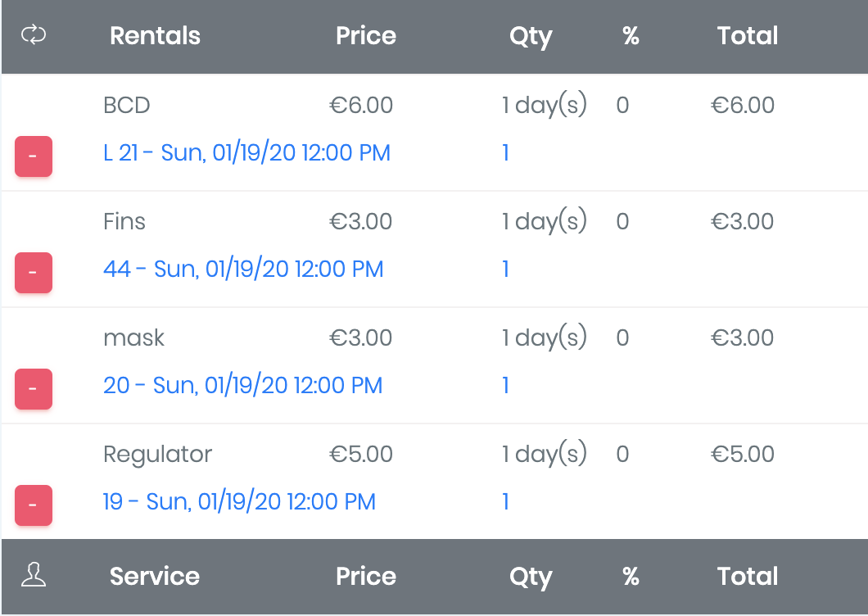Select the BCD €6.00 price
868x616 pixels.
point(361,105)
